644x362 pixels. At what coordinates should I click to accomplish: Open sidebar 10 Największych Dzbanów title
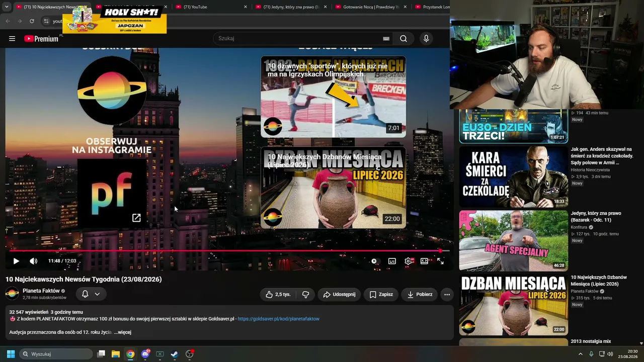599,281
